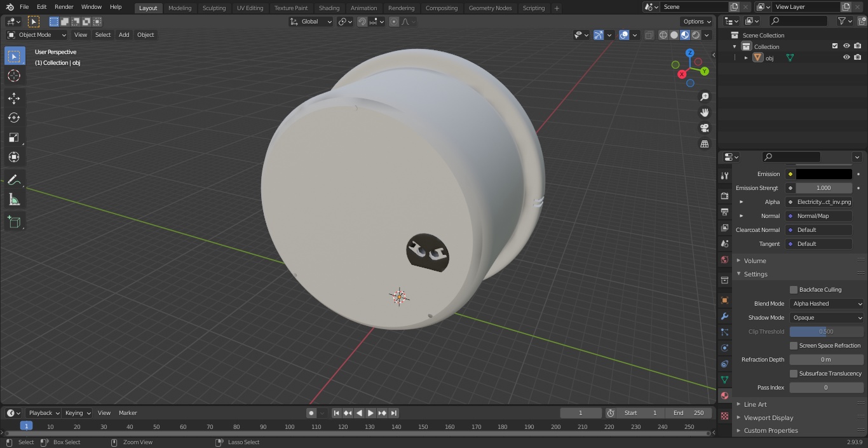Enable Backface Culling checkbox
The image size is (868, 448).
coord(794,290)
